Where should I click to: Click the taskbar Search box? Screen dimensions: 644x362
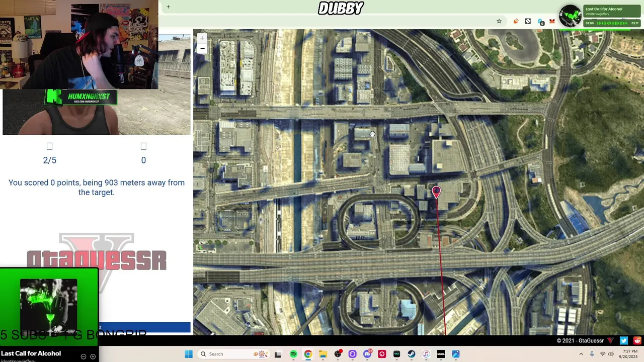[x=234, y=354]
